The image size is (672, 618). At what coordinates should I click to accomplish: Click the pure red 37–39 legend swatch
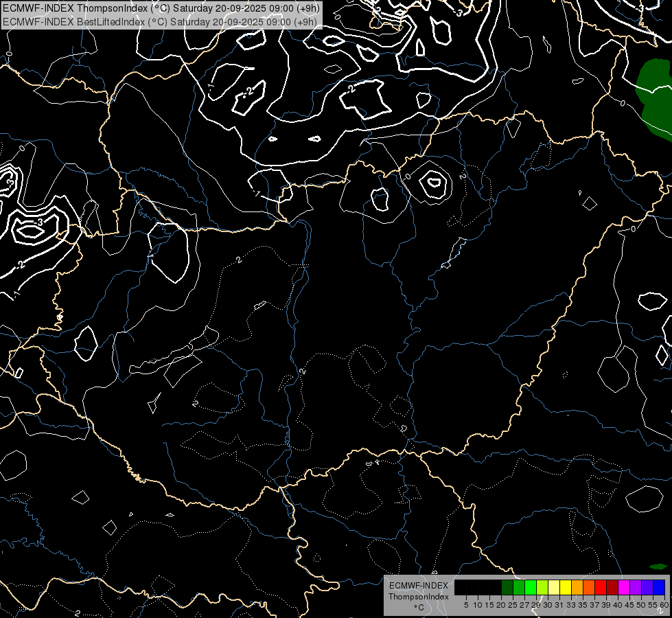pos(600,587)
